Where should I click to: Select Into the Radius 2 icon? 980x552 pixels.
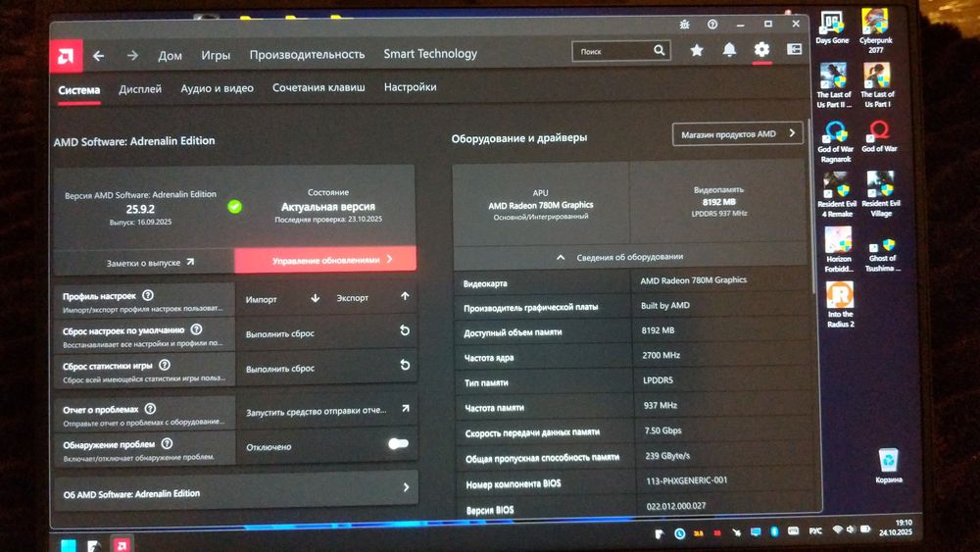tap(841, 305)
